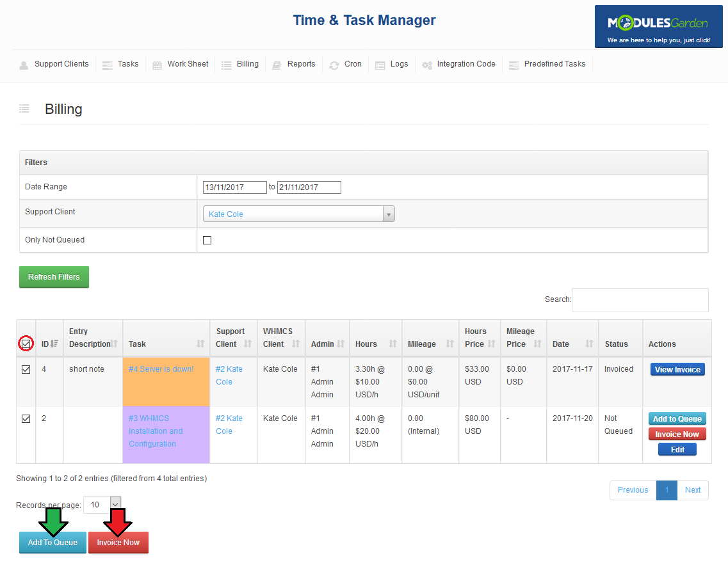Sort by Admin column arrows

(341, 344)
